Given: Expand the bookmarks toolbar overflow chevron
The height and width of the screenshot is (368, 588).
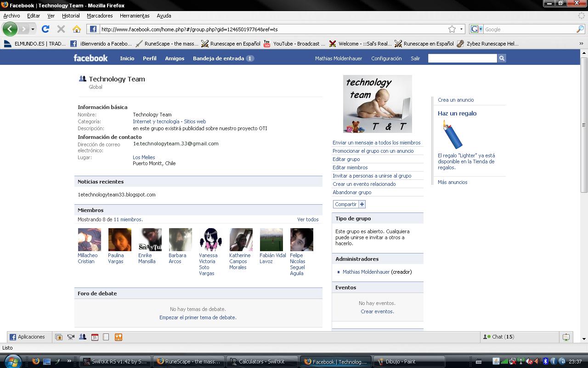Looking at the screenshot, I should click(581, 44).
